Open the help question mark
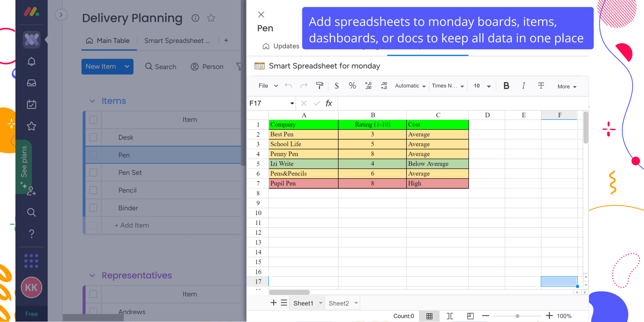644x322 pixels. (x=32, y=234)
